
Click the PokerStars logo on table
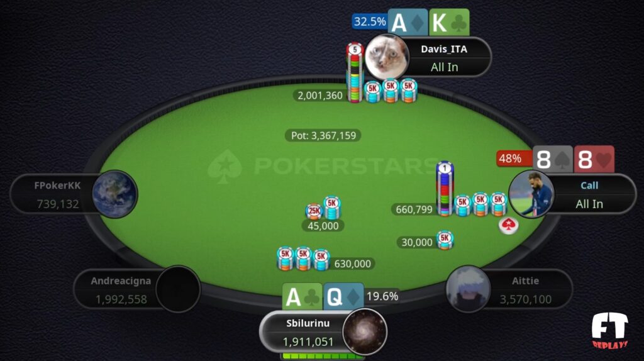tap(323, 166)
